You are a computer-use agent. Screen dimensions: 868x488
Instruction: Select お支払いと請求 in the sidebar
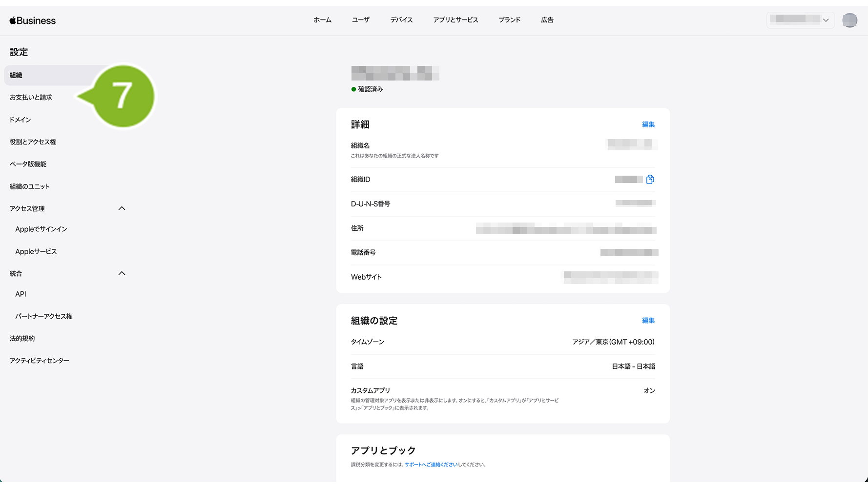coord(31,98)
